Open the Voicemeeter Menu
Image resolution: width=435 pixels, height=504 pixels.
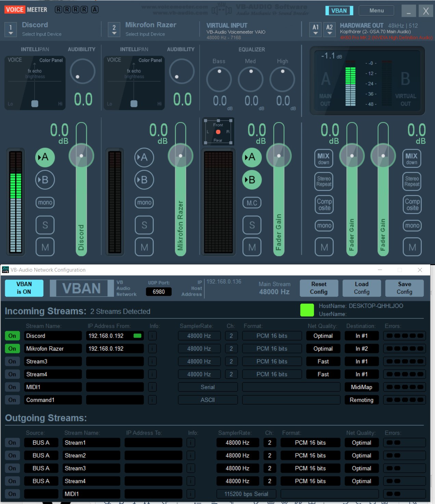(377, 11)
